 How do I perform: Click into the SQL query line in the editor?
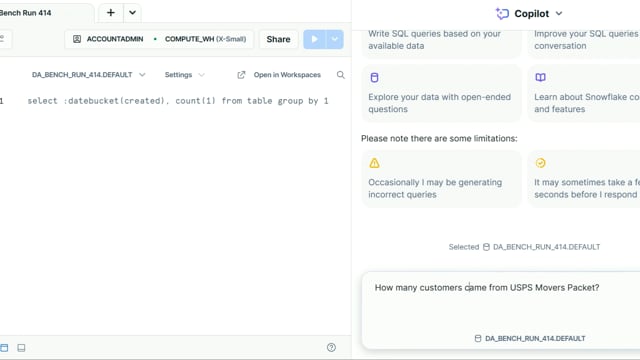tap(178, 101)
